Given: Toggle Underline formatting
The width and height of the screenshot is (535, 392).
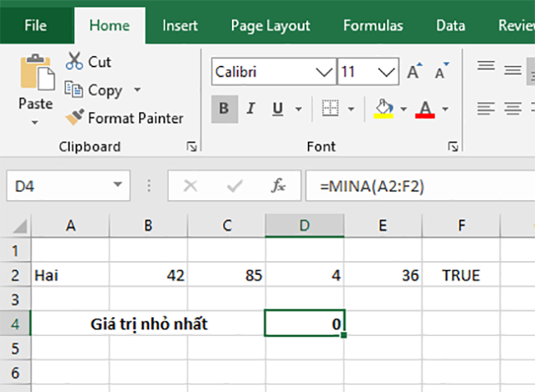Looking at the screenshot, I should point(277,109).
